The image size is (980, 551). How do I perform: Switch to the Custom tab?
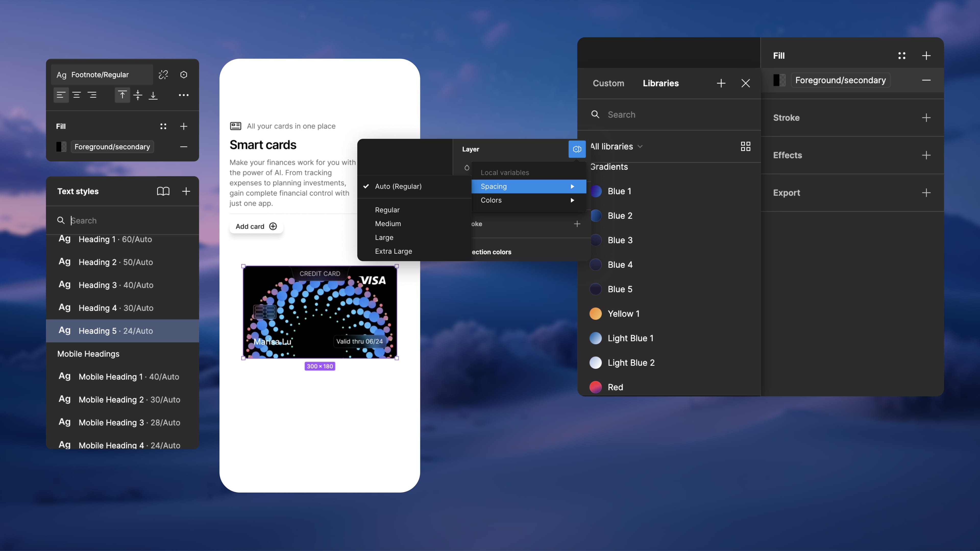coord(608,83)
